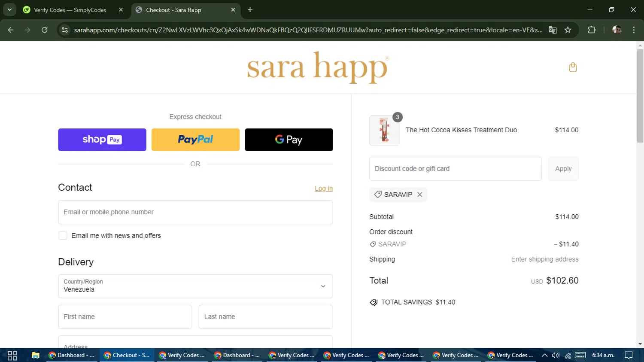Close the Checkout - Sara Happ tab

(x=233, y=10)
